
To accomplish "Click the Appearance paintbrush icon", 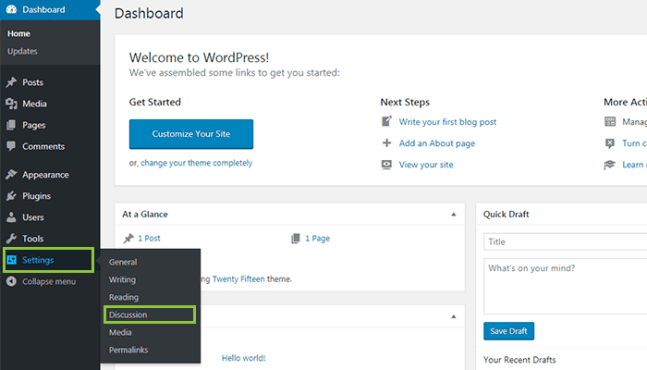I will pyautogui.click(x=11, y=174).
